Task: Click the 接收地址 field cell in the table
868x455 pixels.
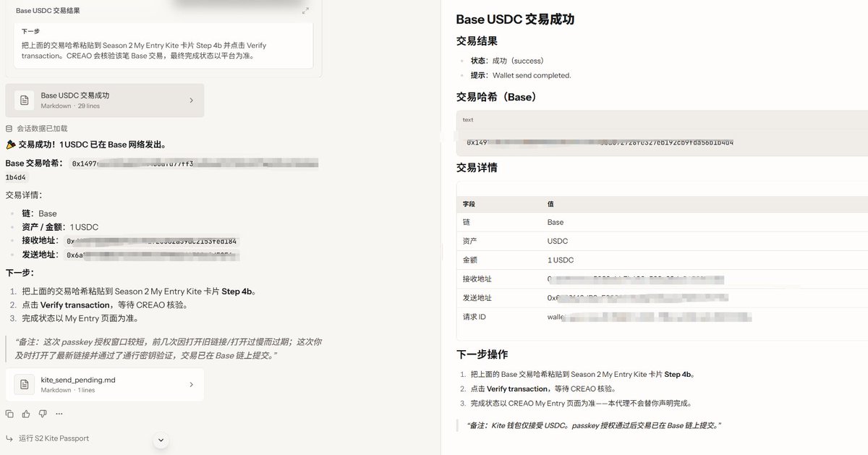Action: tap(477, 278)
